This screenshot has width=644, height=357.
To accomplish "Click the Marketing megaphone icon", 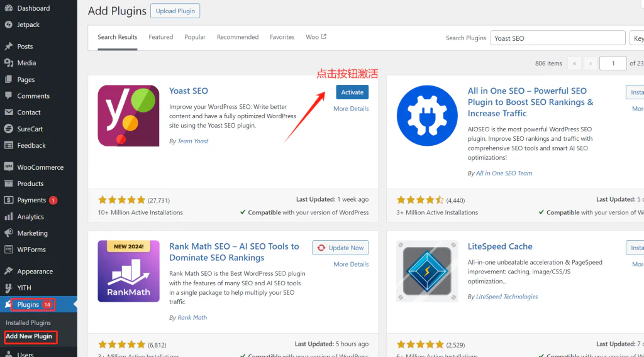I will tap(8, 233).
